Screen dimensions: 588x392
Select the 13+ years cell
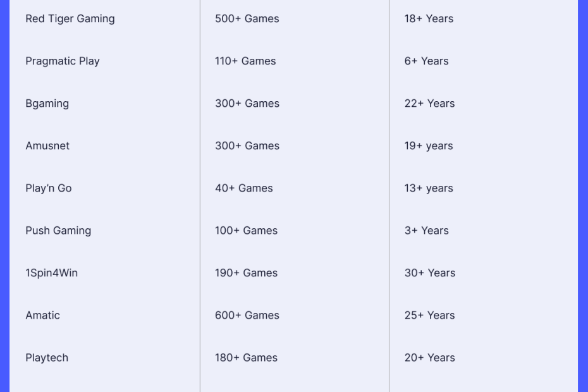[x=429, y=188]
